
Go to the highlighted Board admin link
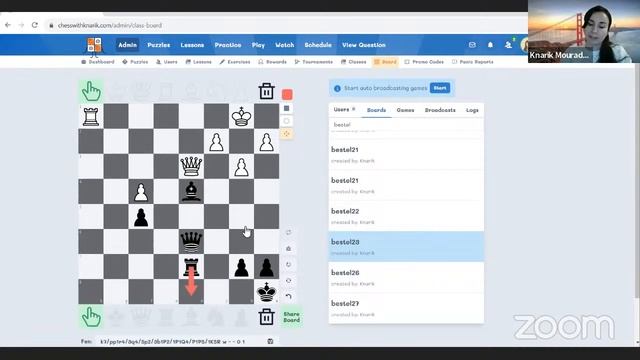click(385, 62)
